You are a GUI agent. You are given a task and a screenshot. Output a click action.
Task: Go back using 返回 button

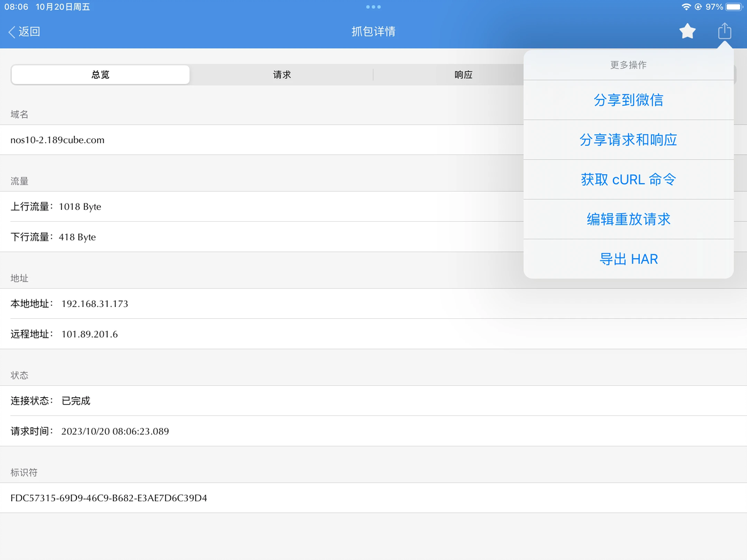(24, 32)
